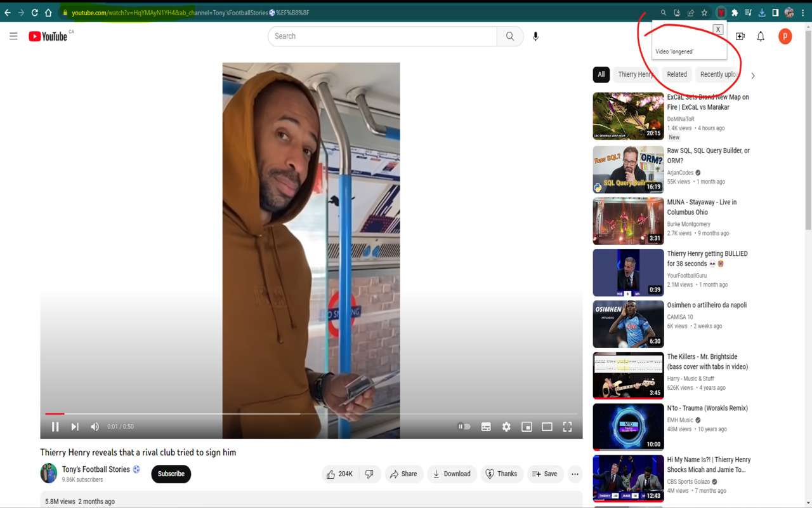The image size is (812, 508).
Task: Activate Miniplayer mode
Action: pyautogui.click(x=527, y=426)
